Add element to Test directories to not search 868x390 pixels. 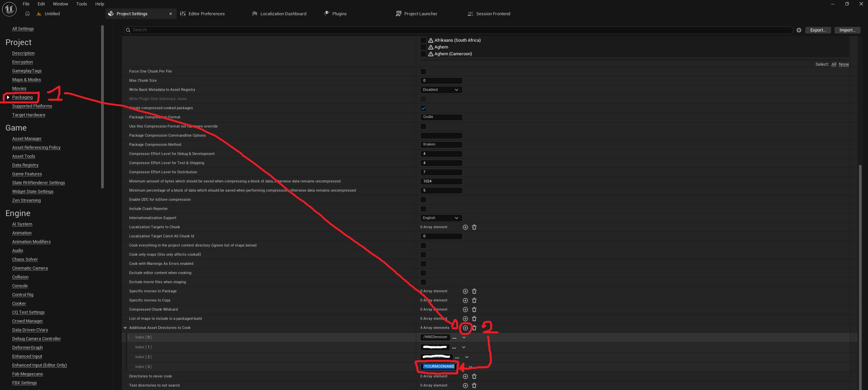click(465, 386)
